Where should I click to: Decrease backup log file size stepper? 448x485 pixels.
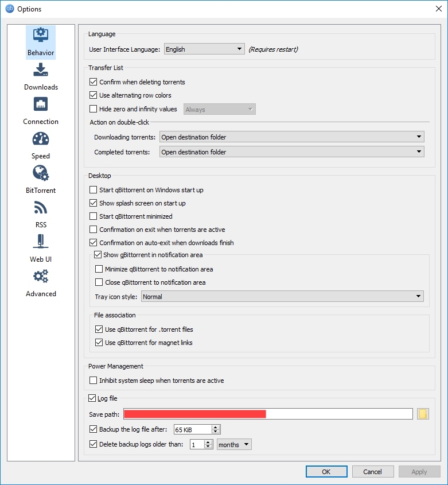pyautogui.click(x=216, y=432)
